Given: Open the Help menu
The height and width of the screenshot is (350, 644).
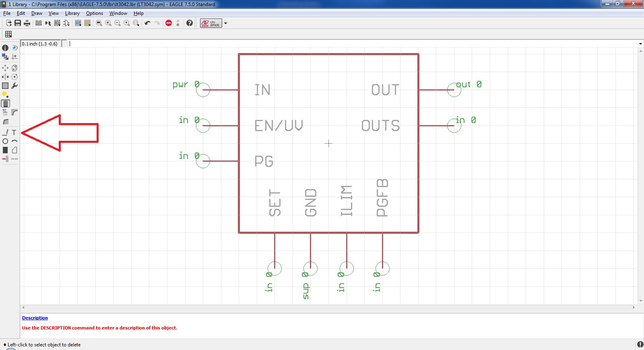Looking at the screenshot, I should tap(138, 13).
